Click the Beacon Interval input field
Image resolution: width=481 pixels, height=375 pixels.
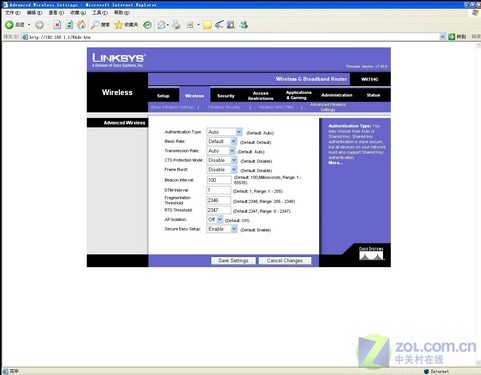click(x=219, y=180)
